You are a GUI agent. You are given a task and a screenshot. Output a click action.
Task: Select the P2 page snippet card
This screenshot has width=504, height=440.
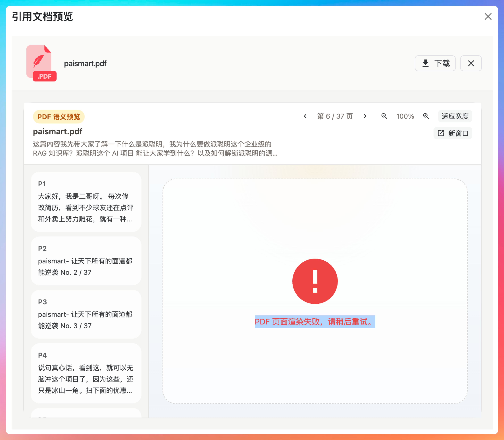tap(86, 260)
